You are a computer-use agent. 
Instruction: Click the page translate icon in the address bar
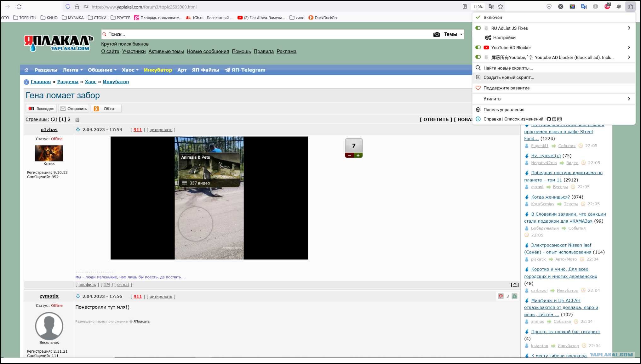(491, 7)
